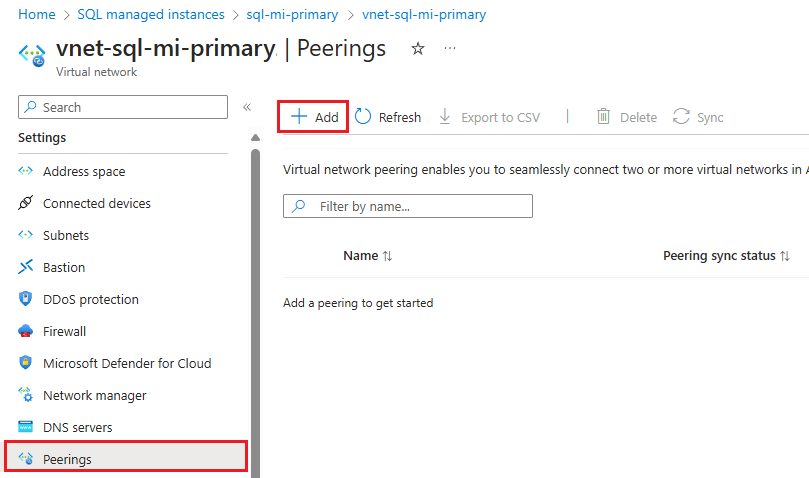Viewport: 809px width, 478px height.
Task: Navigate to Home breadcrumb link
Action: tap(37, 15)
